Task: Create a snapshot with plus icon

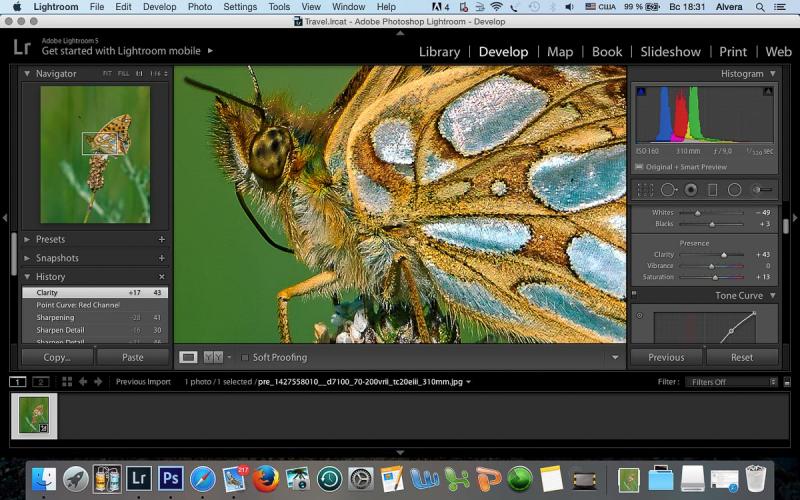Action: click(x=162, y=258)
